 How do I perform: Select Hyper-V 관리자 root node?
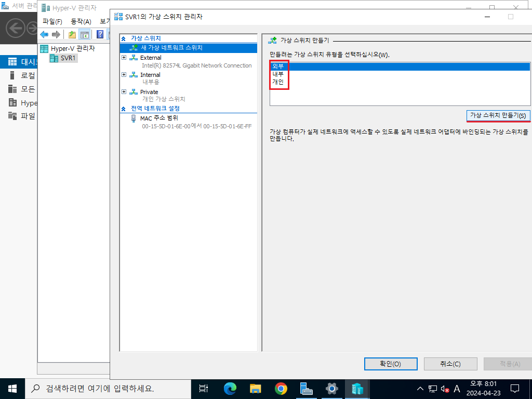point(68,48)
